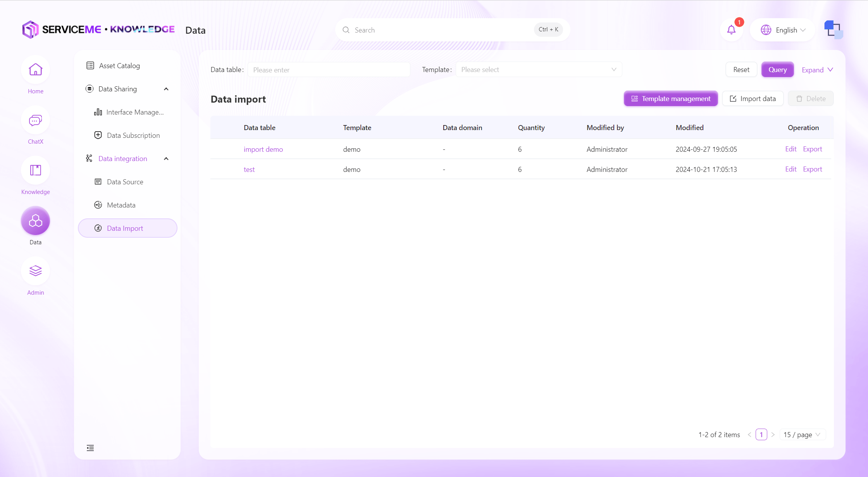This screenshot has height=477, width=868.
Task: Focus the Data table input field
Action: (329, 70)
